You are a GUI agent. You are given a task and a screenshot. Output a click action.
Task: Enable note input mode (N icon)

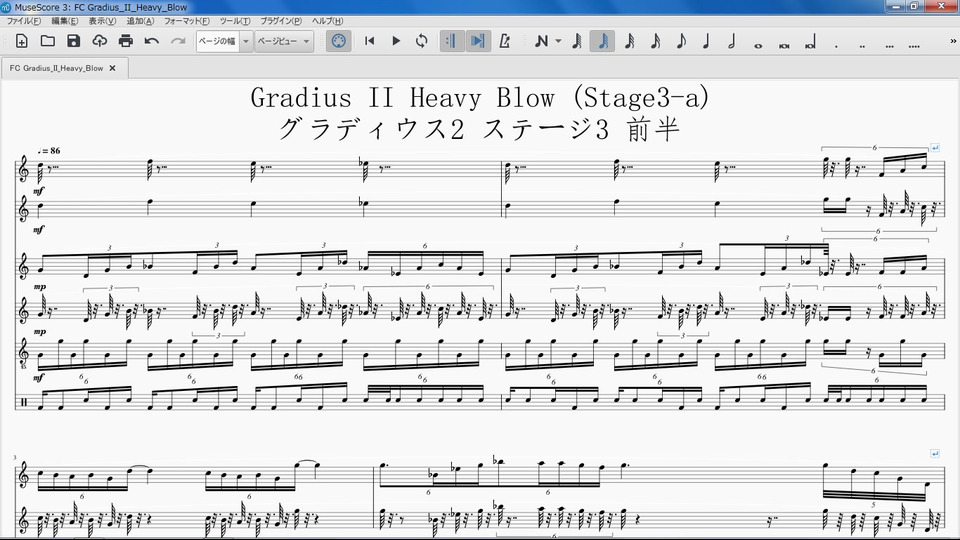point(541,41)
